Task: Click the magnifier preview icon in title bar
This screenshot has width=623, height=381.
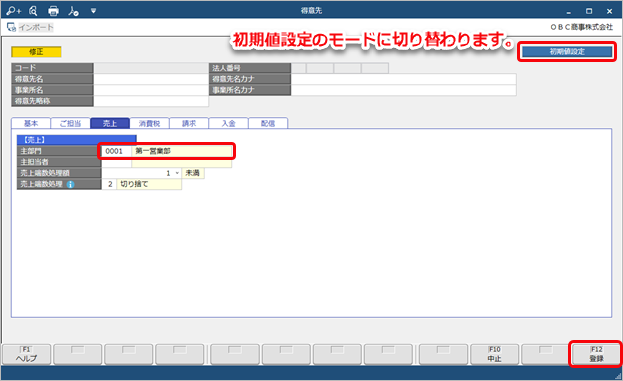Action: [33, 11]
